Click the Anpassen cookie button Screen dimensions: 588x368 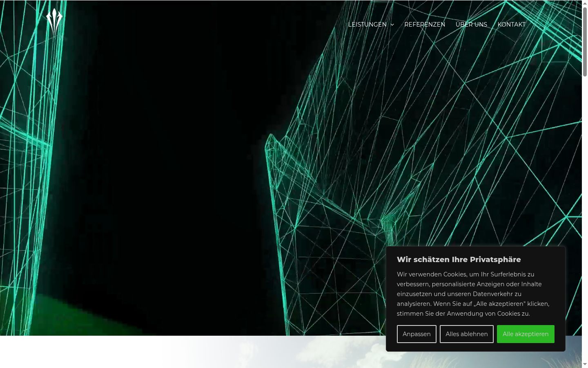click(x=416, y=334)
